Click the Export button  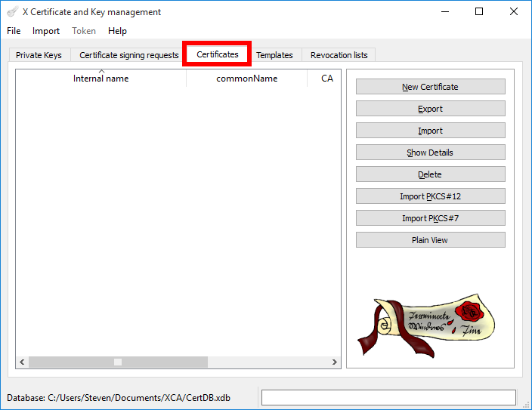tap(430, 109)
